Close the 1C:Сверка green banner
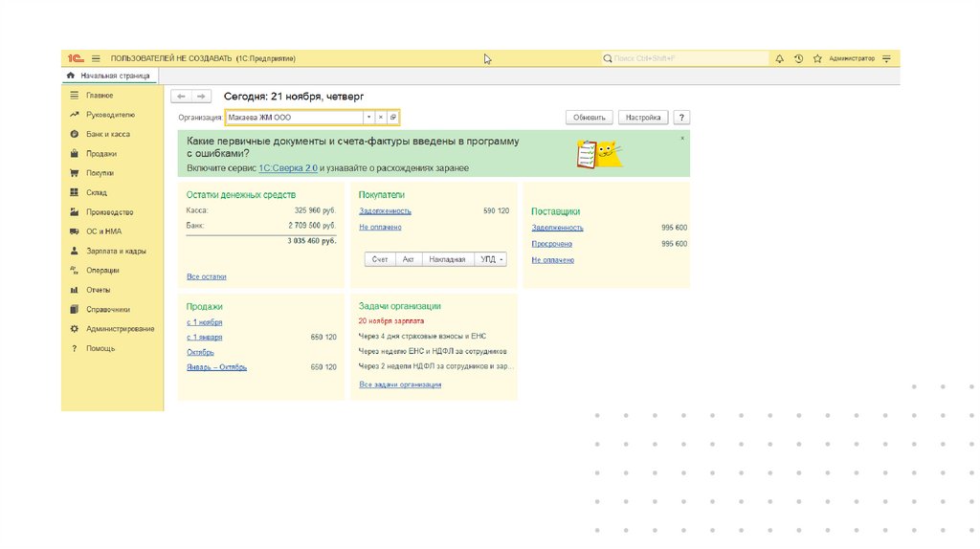 [x=682, y=139]
